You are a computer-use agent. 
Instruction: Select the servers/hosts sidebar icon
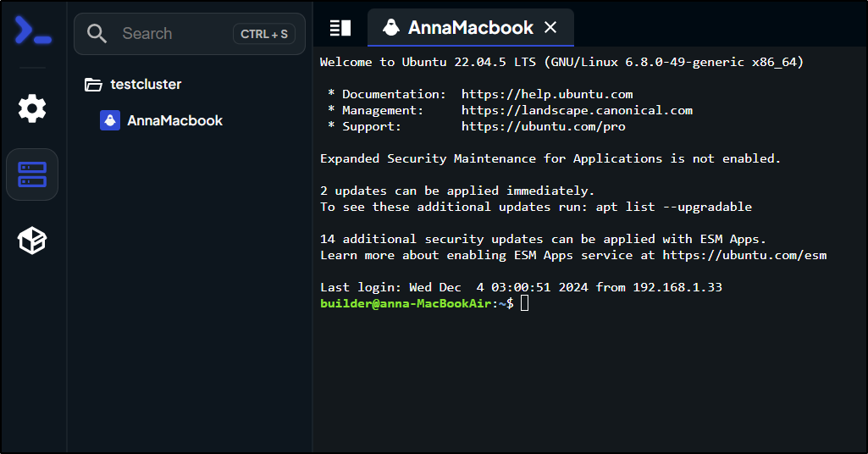pyautogui.click(x=32, y=174)
